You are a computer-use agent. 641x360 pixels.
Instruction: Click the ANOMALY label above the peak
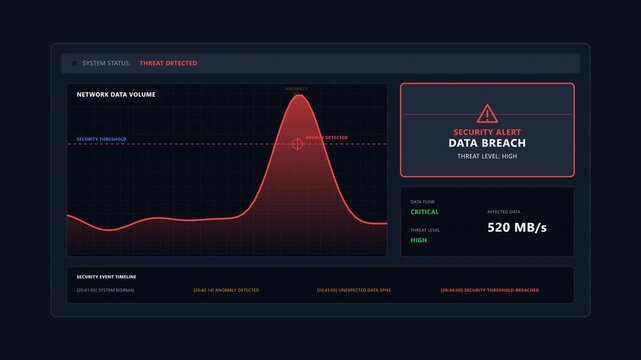coord(296,89)
